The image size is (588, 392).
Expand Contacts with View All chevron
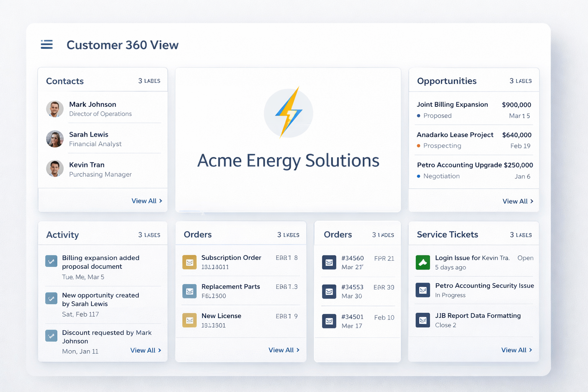[161, 201]
